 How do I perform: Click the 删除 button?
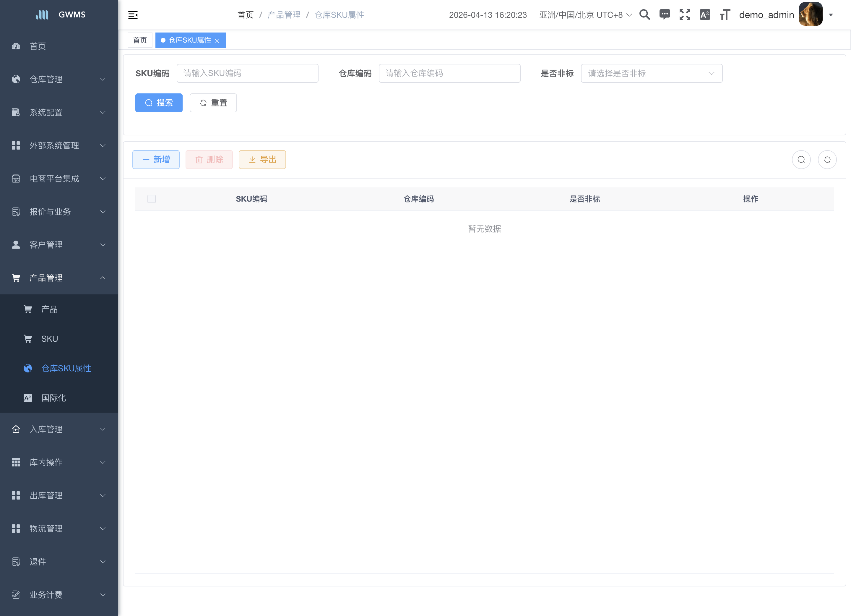coord(209,160)
